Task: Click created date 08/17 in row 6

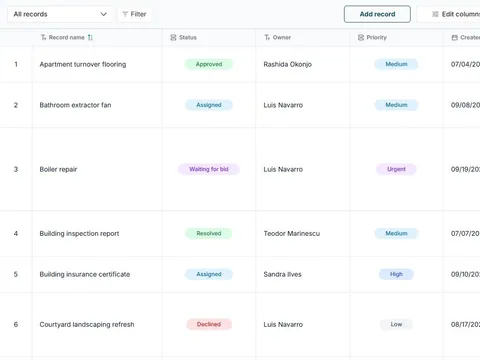Action: click(465, 324)
